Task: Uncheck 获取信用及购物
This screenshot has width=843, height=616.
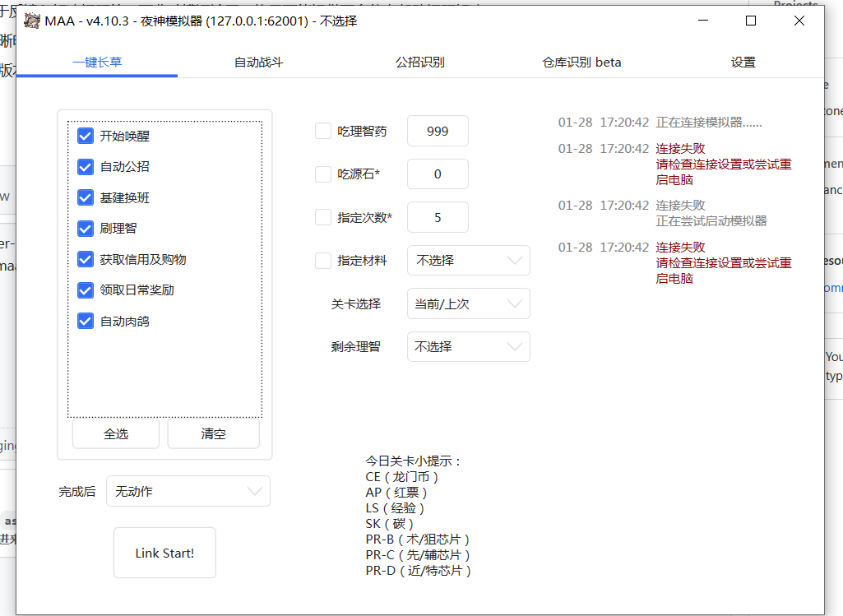Action: [86, 260]
